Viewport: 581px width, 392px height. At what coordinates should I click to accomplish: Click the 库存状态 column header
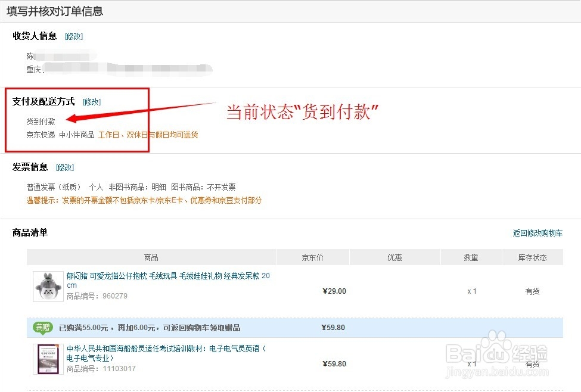coord(533,257)
